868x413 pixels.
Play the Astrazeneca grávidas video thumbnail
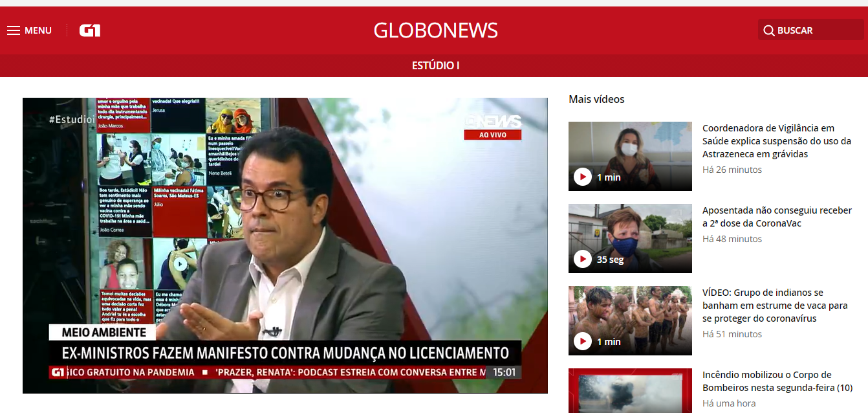pyautogui.click(x=630, y=156)
